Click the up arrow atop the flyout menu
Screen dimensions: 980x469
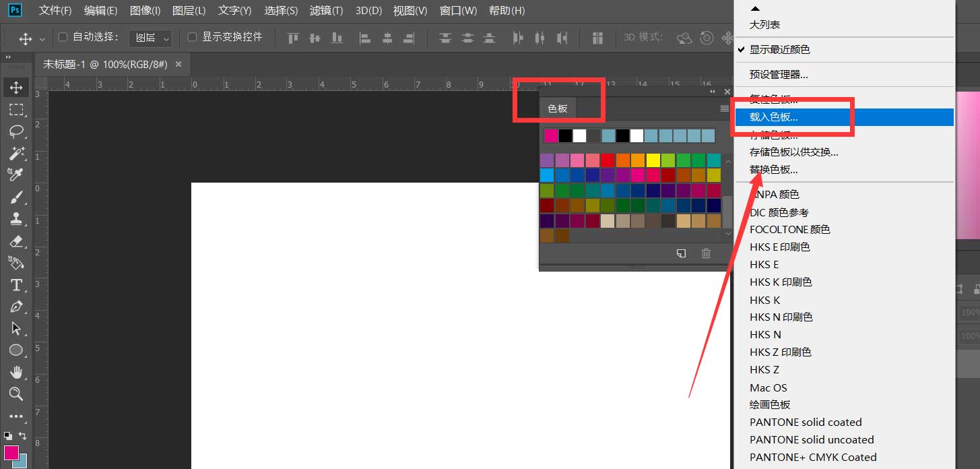tap(755, 9)
